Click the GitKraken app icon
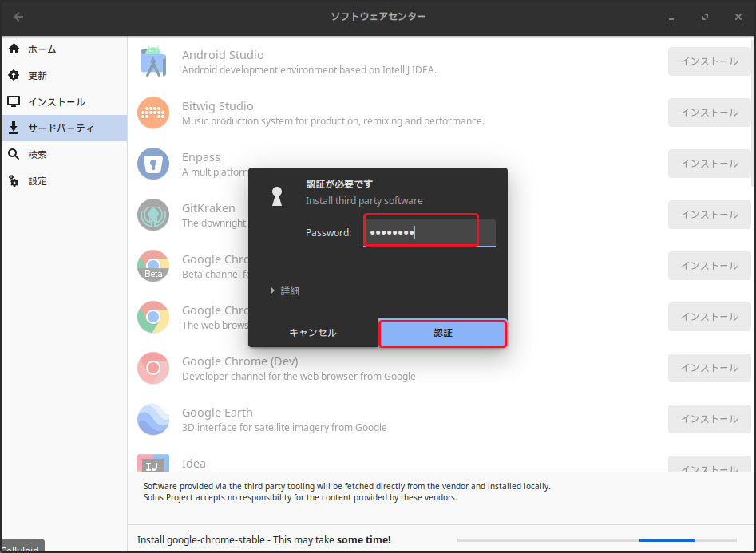756x553 pixels. (x=152, y=215)
